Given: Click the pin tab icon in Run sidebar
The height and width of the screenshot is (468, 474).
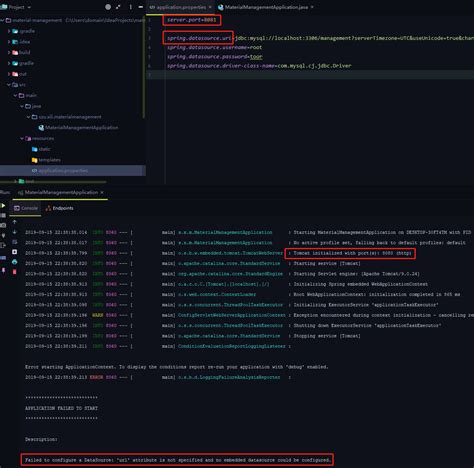Looking at the screenshot, I should pyautogui.click(x=3, y=270).
